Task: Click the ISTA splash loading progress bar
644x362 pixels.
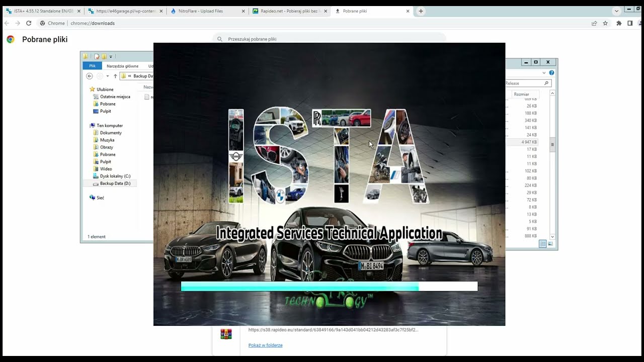Action: pyautogui.click(x=329, y=286)
